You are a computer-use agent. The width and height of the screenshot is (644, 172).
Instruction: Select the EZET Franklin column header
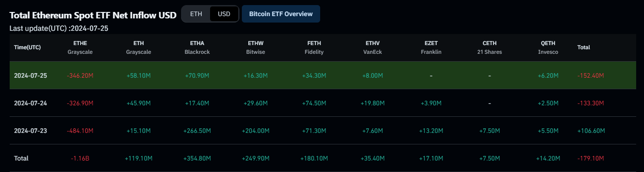click(431, 47)
